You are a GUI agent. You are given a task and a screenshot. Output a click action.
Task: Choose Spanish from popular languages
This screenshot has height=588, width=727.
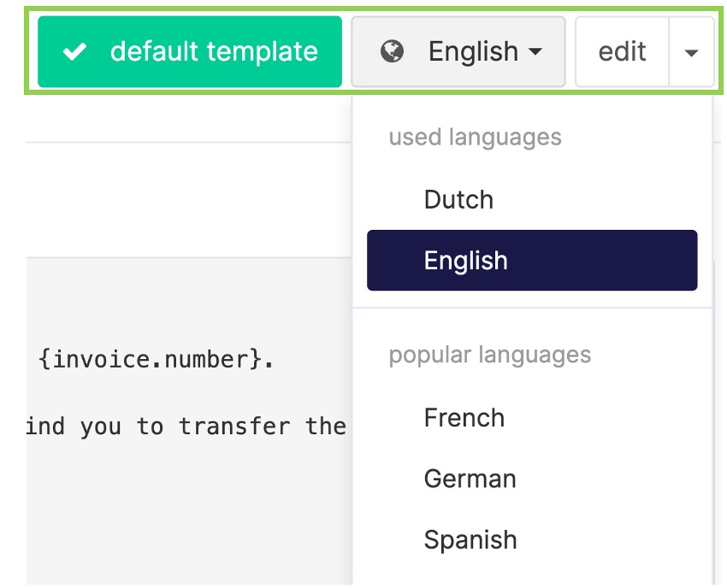tap(532, 540)
